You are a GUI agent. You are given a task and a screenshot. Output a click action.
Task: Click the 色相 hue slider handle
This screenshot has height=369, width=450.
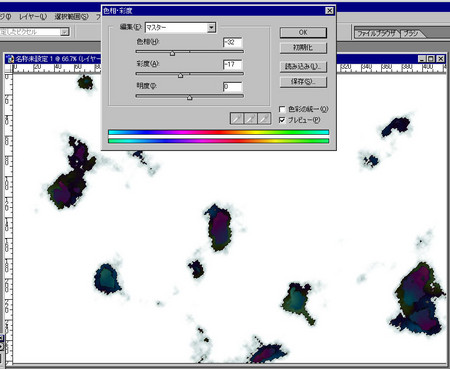172,53
